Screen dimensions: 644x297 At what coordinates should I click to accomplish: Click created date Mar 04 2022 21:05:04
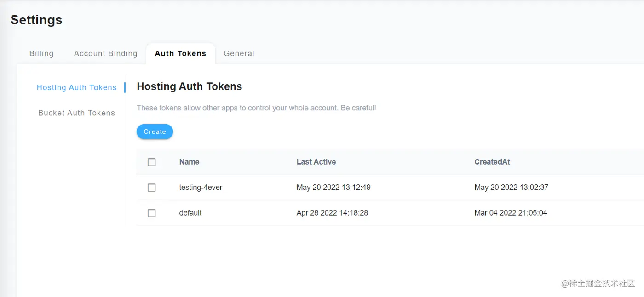click(x=511, y=213)
